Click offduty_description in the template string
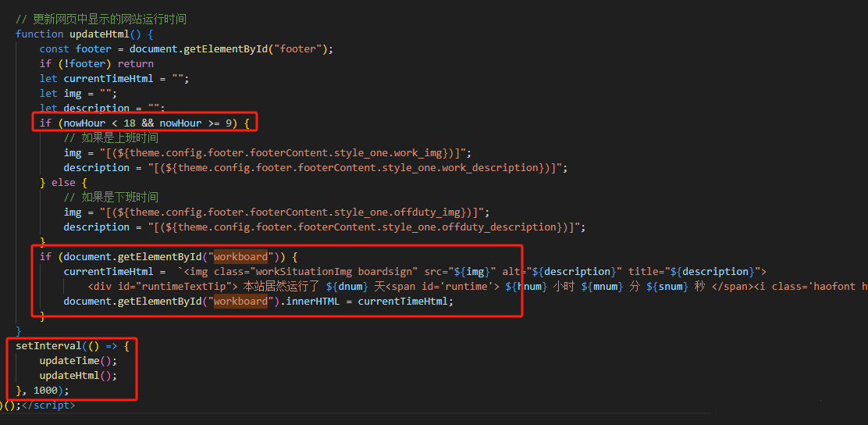 point(496,227)
